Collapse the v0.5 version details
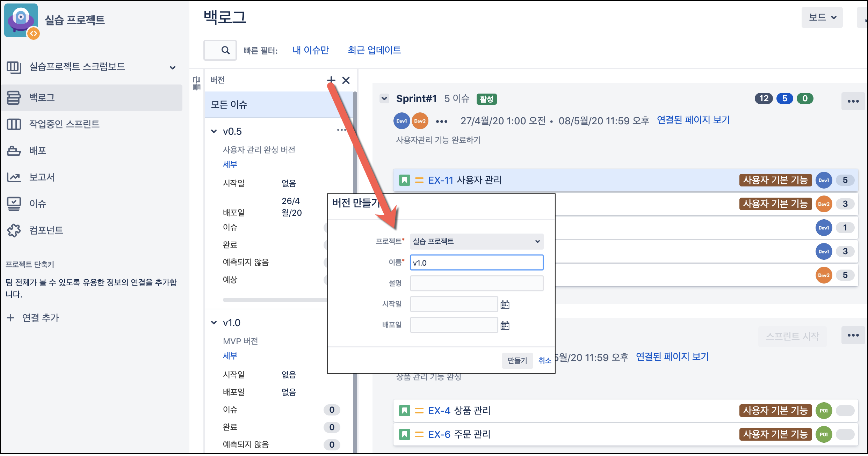868x456 pixels. [214, 131]
